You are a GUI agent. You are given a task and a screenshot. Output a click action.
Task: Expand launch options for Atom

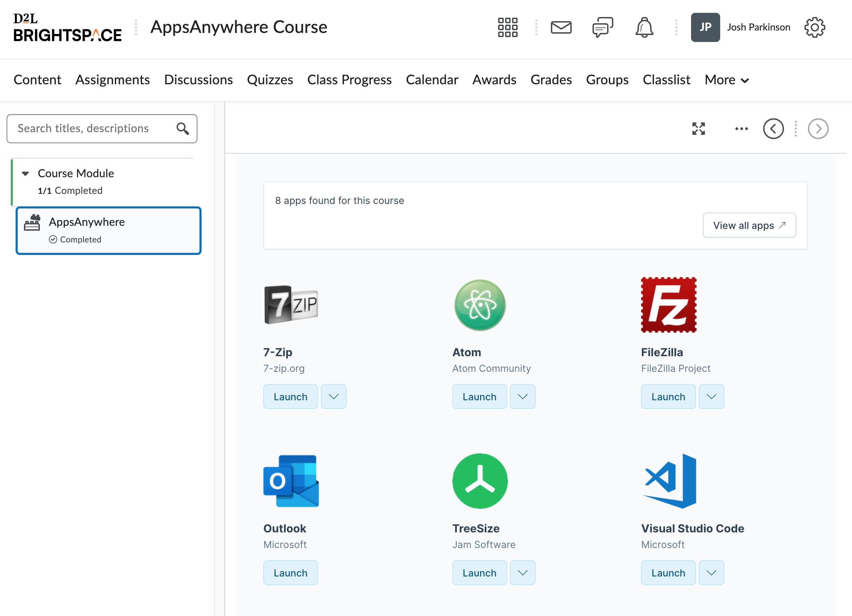[522, 397]
